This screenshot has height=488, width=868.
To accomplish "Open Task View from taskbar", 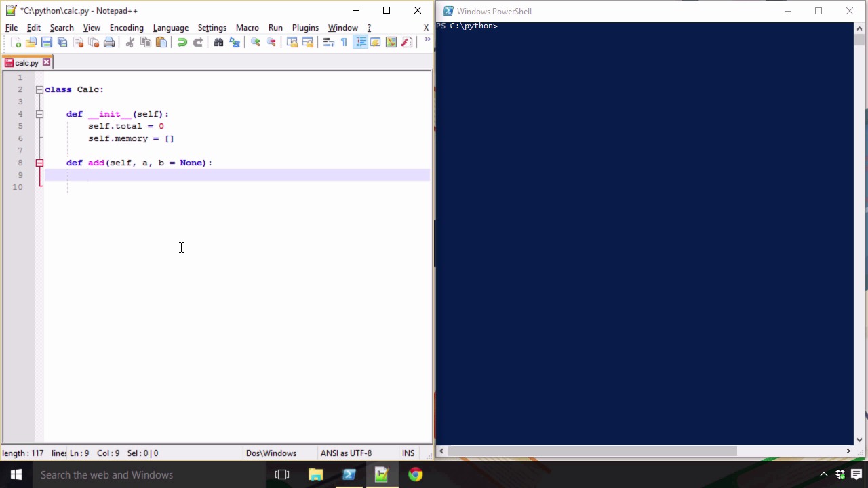I will coord(282,474).
